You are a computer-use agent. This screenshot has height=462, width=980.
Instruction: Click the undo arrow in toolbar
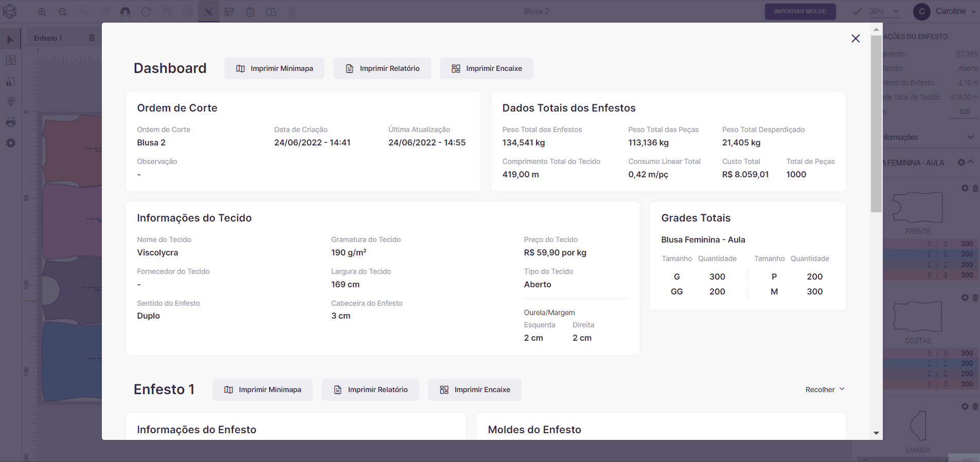pyautogui.click(x=84, y=12)
